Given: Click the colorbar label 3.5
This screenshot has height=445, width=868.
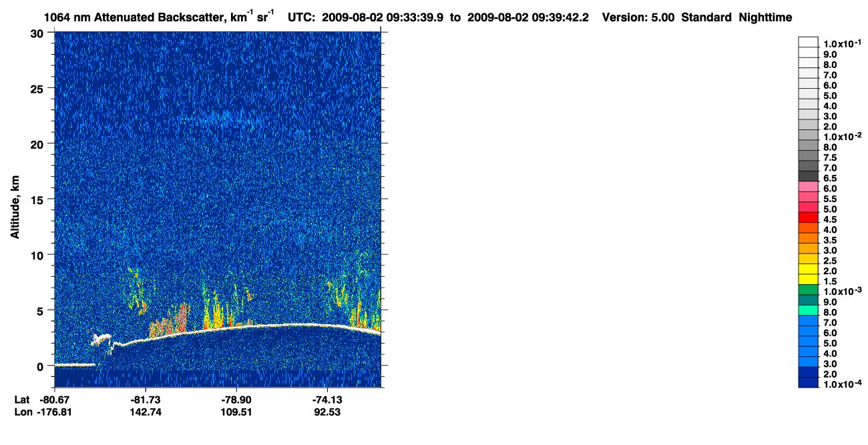Looking at the screenshot, I should 830,240.
